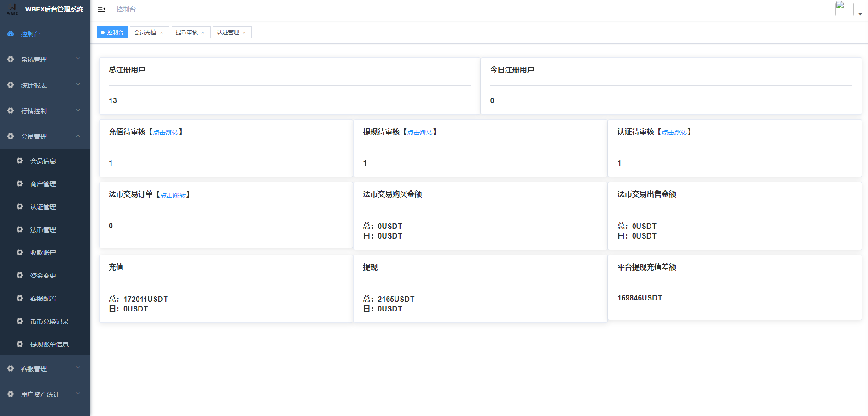Screen dimensions: 868x416
Task: Click the gear icon next to 会员信息
Action: pyautogui.click(x=20, y=161)
